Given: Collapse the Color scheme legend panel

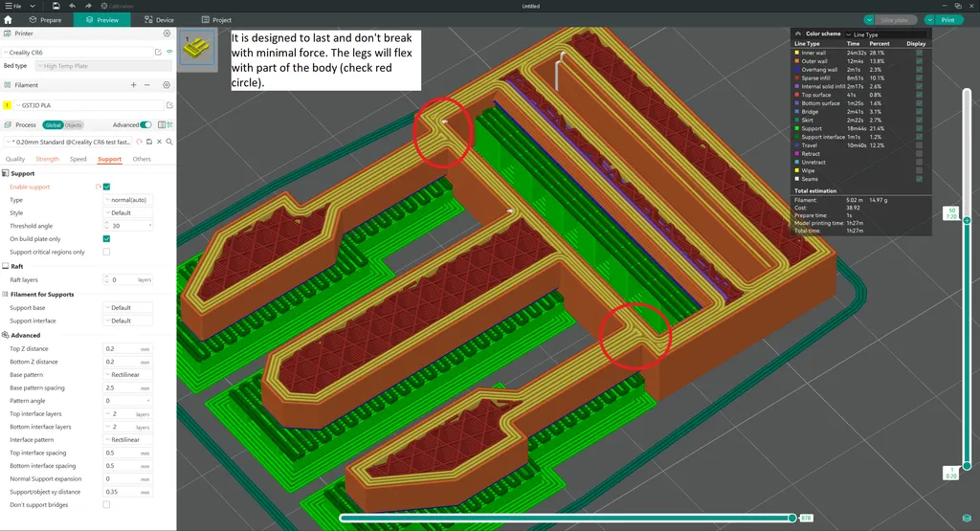Looking at the screenshot, I should 798,33.
